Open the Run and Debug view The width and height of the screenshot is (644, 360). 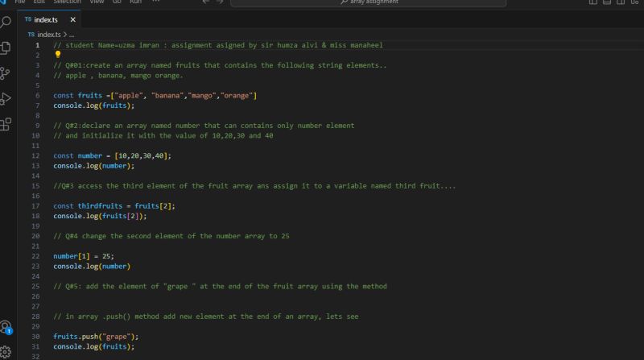pos(6,98)
